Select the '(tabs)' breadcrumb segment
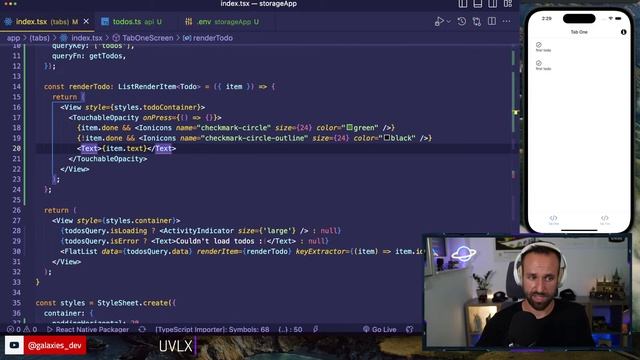 pyautogui.click(x=39, y=38)
